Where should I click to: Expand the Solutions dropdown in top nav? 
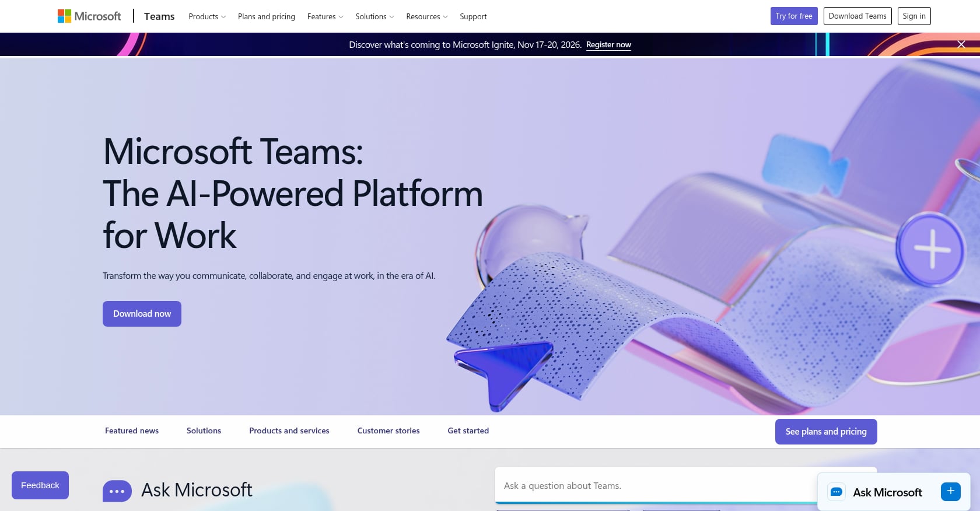(375, 16)
